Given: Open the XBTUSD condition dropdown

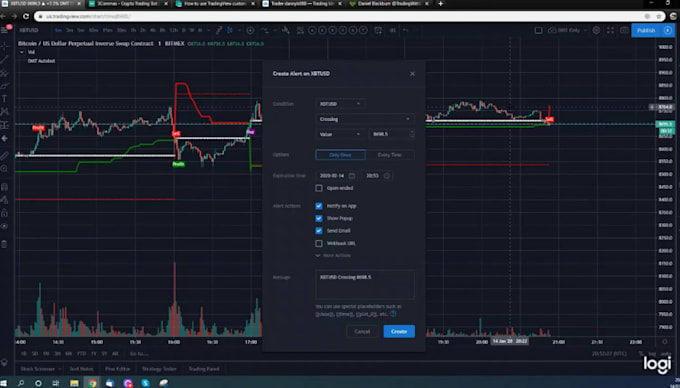Looking at the screenshot, I should pyautogui.click(x=340, y=104).
